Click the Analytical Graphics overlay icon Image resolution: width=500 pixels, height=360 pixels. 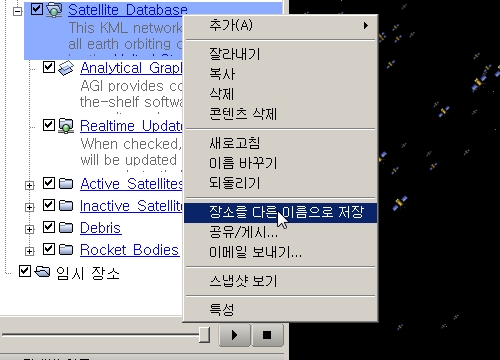click(66, 68)
